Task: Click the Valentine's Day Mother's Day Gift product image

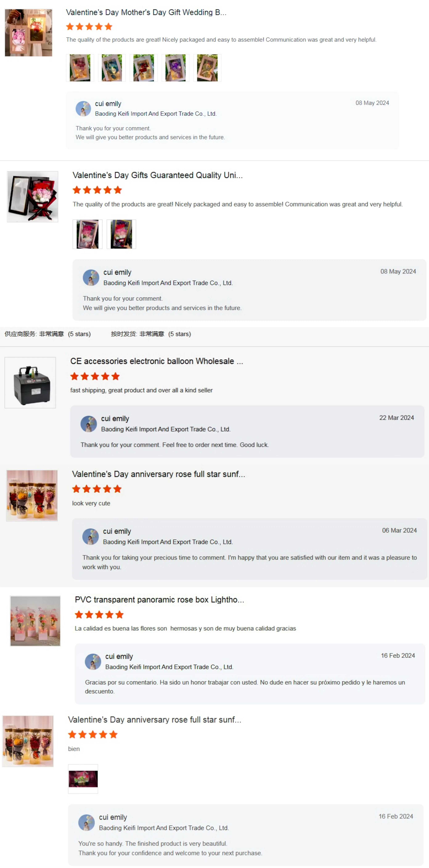Action: coord(29,33)
